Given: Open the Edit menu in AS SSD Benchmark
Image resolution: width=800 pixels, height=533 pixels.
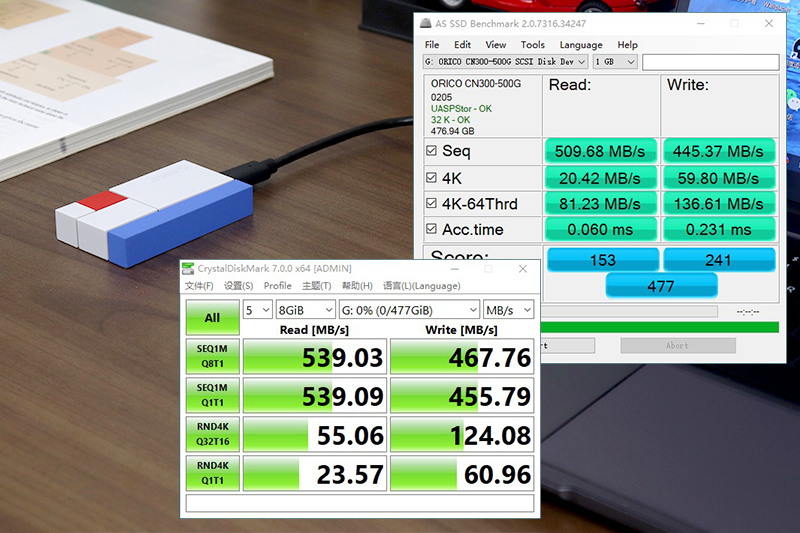Looking at the screenshot, I should (x=462, y=45).
